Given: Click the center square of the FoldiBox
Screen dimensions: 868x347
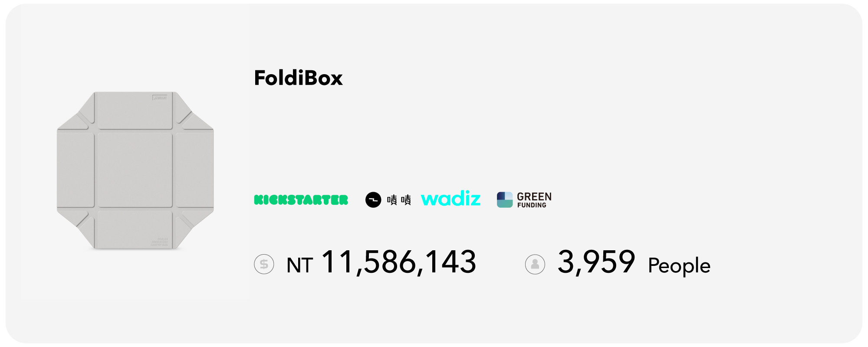Looking at the screenshot, I should point(135,170).
